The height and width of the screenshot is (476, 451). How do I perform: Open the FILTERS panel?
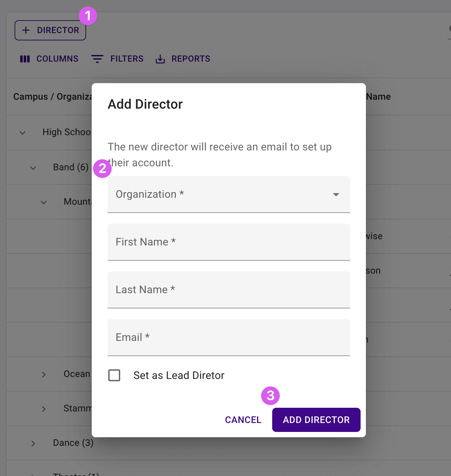(x=117, y=59)
